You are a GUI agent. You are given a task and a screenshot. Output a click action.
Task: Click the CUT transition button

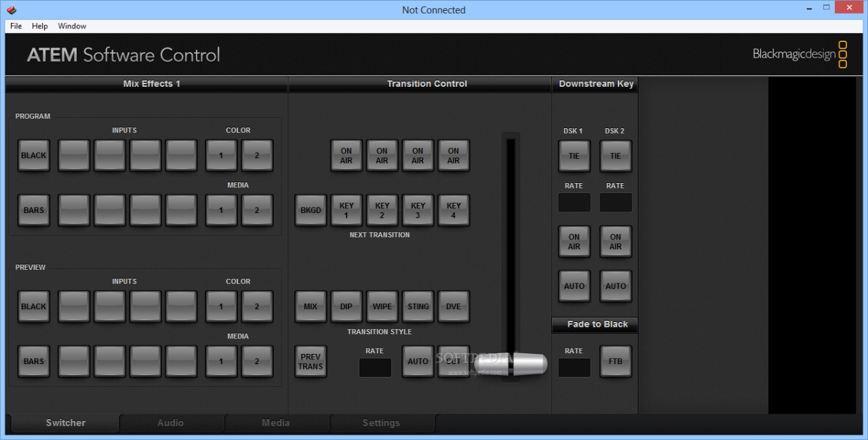point(454,361)
